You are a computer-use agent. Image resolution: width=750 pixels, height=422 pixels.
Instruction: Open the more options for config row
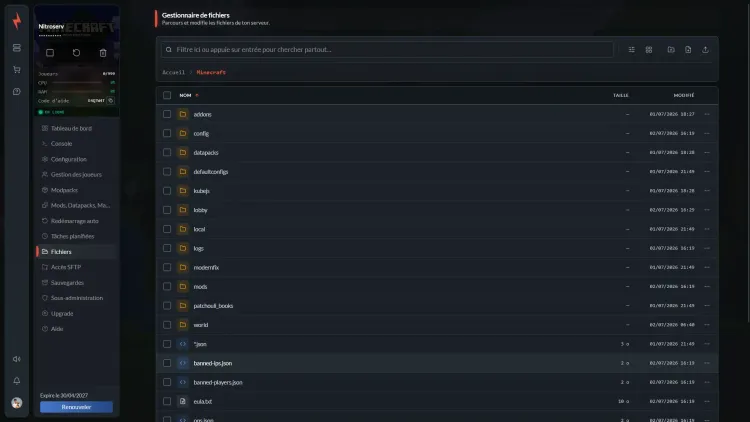707,133
